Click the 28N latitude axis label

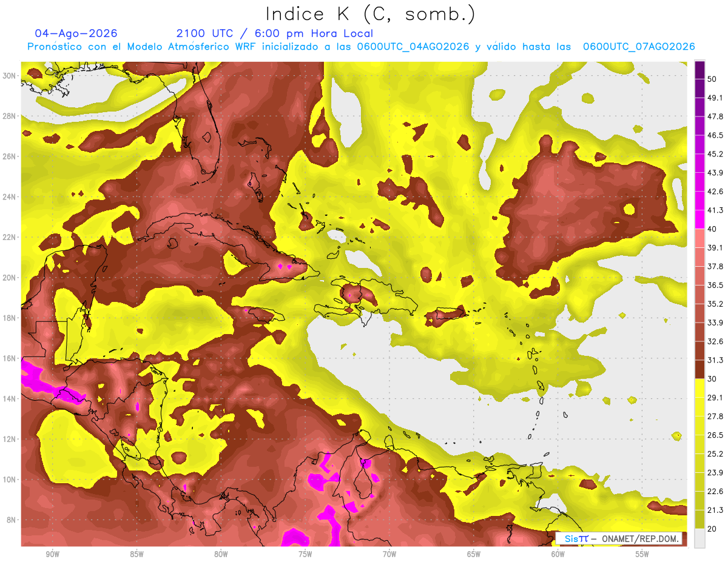pyautogui.click(x=10, y=116)
